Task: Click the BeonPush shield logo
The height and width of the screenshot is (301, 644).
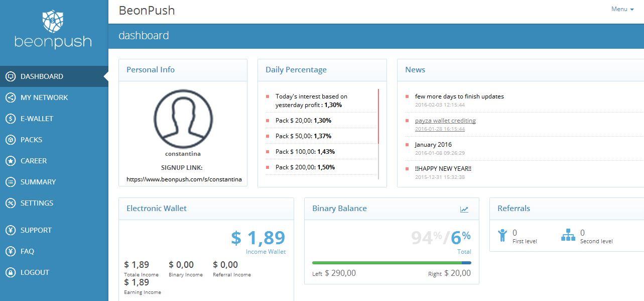Action: point(53,22)
